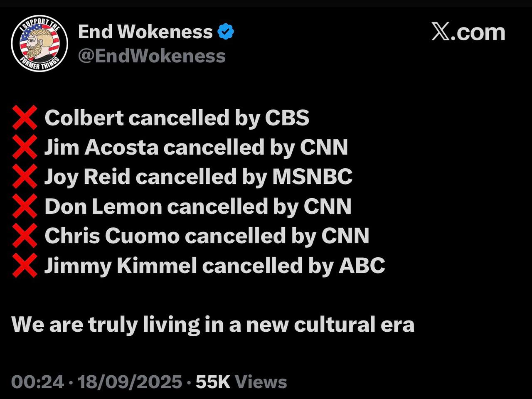Click the red X beside Joy Reid

25,177
